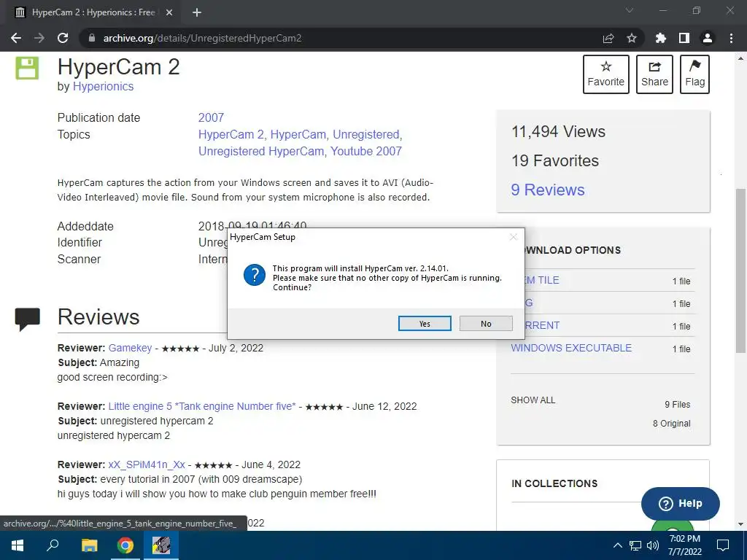Click the blue question mark dialog icon
747x560 pixels.
(255, 275)
